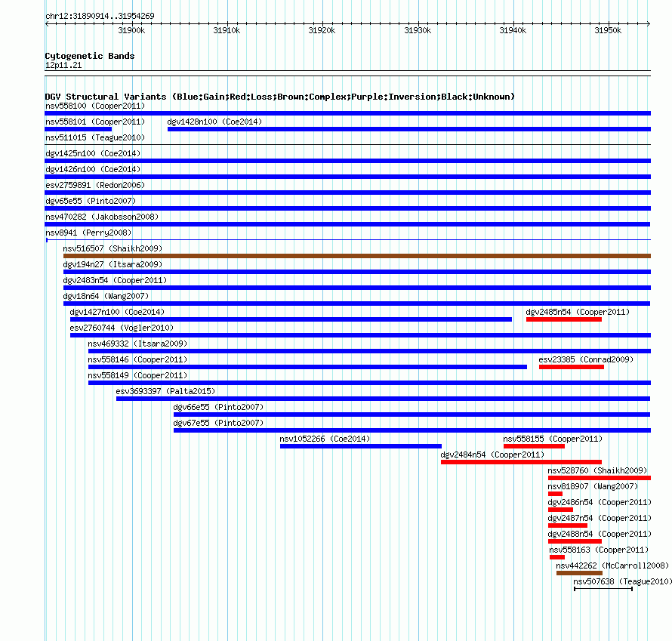Click the 31940k ruler tick label
The height and width of the screenshot is (641, 672).
click(x=513, y=30)
